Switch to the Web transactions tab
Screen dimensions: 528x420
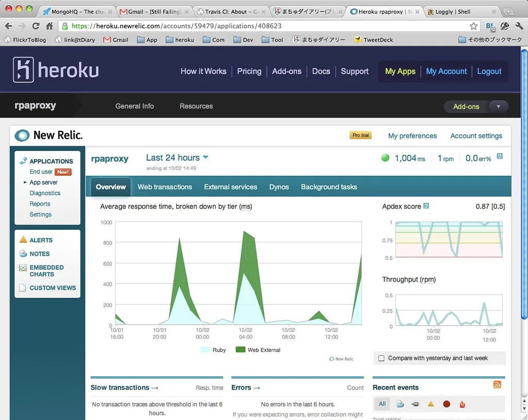pos(164,187)
